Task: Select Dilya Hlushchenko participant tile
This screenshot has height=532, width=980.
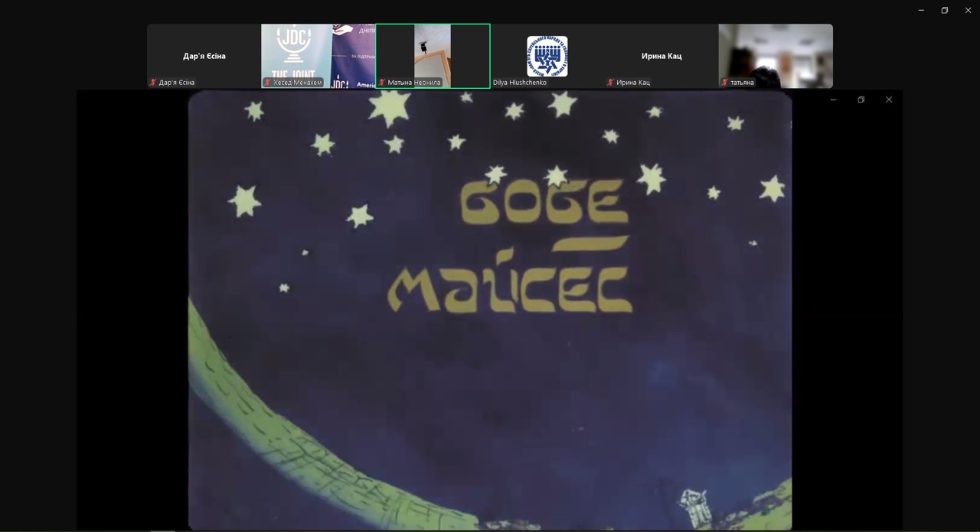Action: click(x=547, y=56)
